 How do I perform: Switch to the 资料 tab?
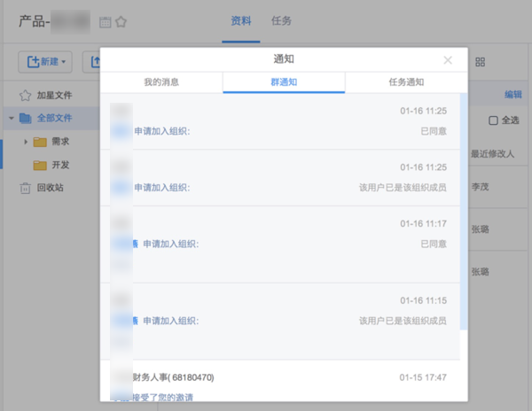[241, 21]
